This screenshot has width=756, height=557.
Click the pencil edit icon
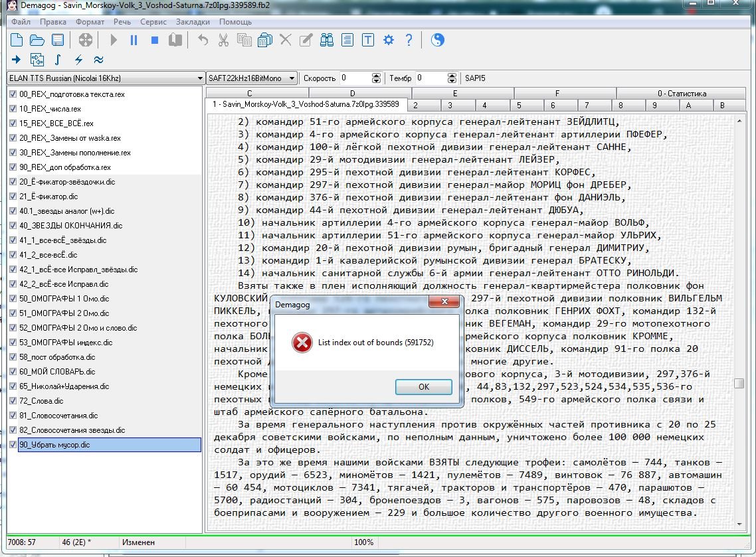pyautogui.click(x=306, y=40)
